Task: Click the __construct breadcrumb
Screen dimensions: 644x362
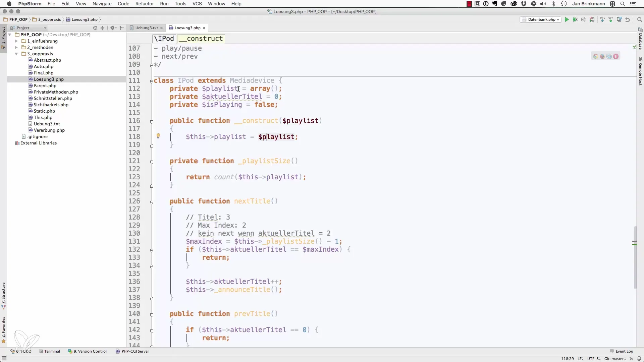Action: click(x=201, y=39)
